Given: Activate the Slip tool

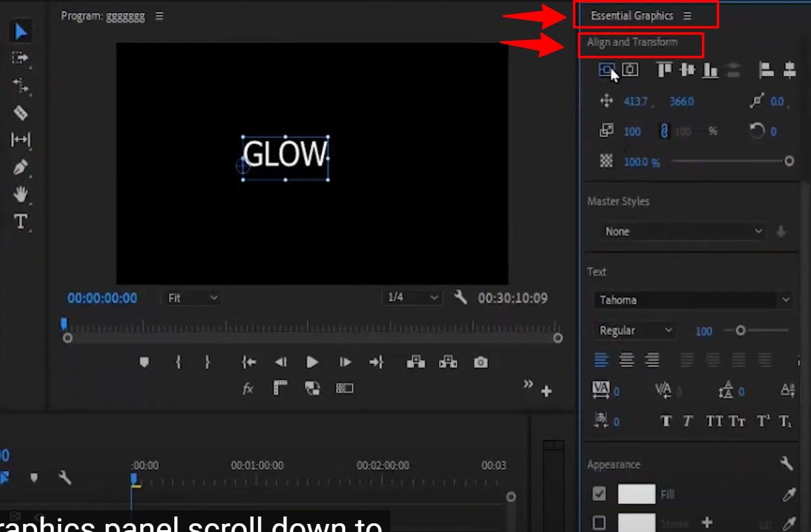Looking at the screenshot, I should (x=20, y=140).
